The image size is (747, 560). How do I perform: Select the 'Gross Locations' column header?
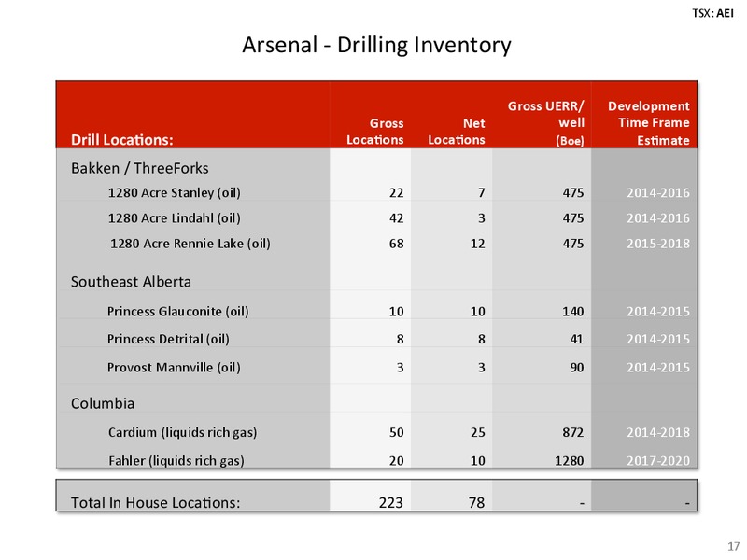pyautogui.click(x=375, y=132)
